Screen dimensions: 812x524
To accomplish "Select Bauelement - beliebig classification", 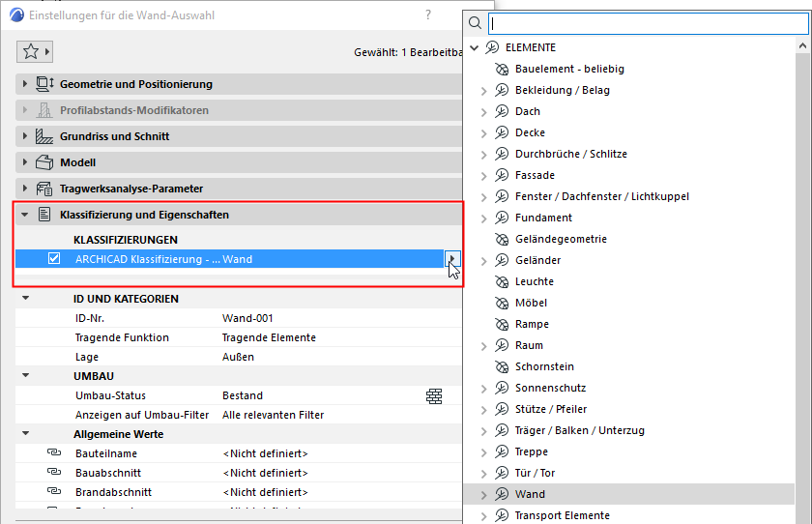I will (x=569, y=69).
